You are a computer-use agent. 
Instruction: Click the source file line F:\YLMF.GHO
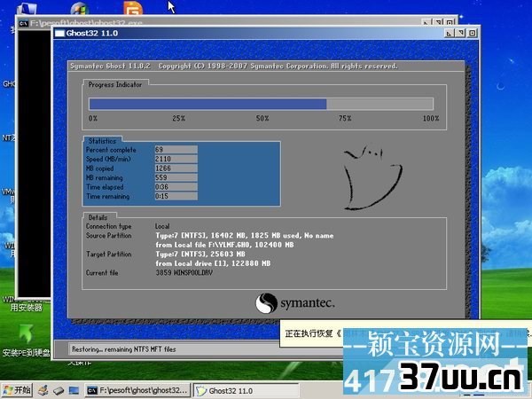(x=224, y=245)
